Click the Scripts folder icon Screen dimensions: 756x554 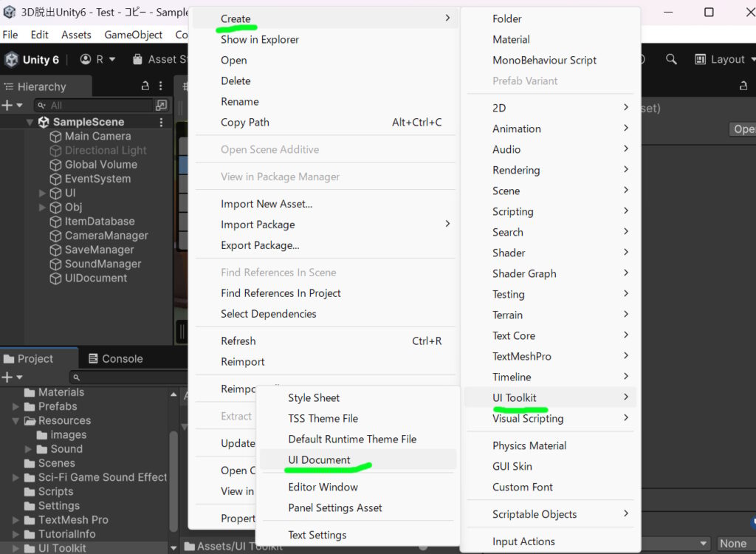tap(30, 492)
